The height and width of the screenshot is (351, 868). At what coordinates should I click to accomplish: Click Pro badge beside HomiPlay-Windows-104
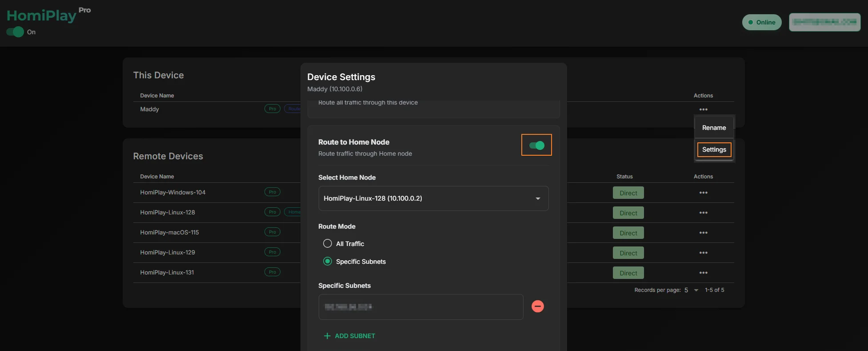(272, 192)
